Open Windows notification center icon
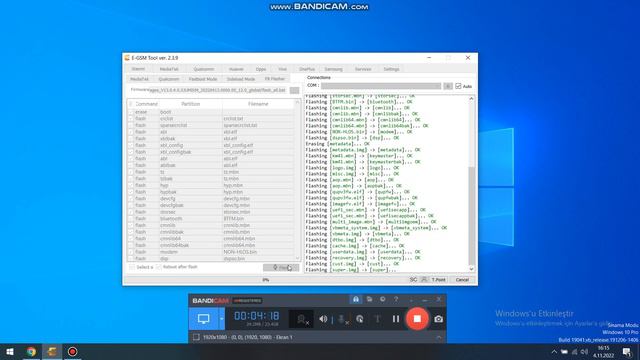Image resolution: width=640 pixels, height=360 pixels. (627, 352)
